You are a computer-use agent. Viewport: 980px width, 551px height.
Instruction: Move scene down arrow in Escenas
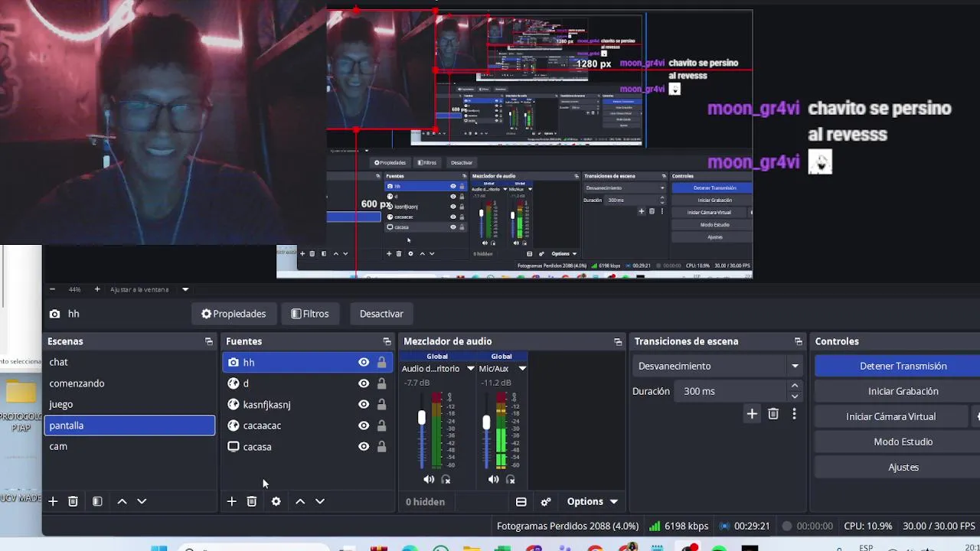(x=142, y=501)
